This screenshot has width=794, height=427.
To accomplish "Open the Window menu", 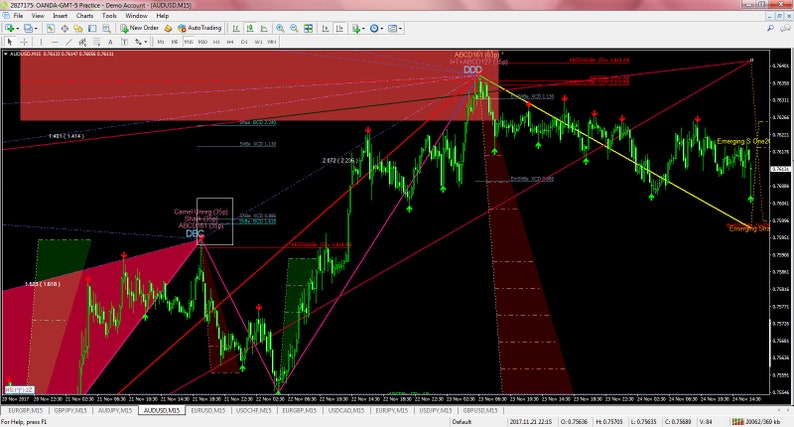I will pos(136,16).
